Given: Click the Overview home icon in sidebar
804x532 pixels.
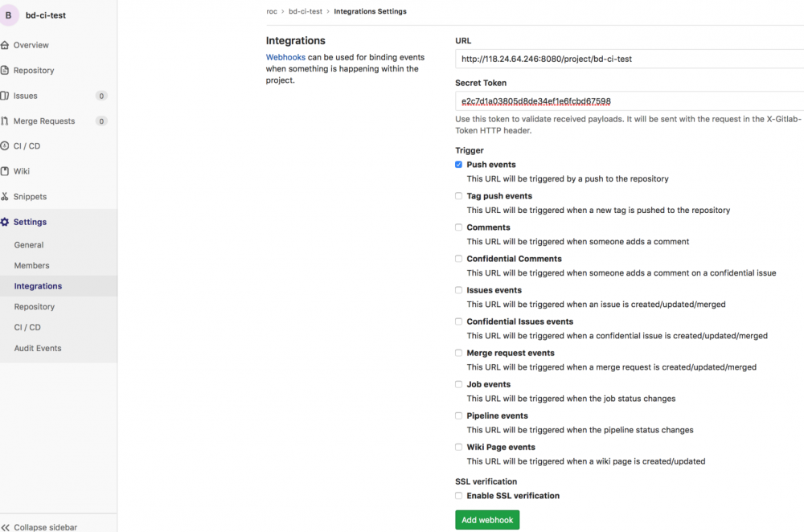Looking at the screenshot, I should click(x=5, y=45).
